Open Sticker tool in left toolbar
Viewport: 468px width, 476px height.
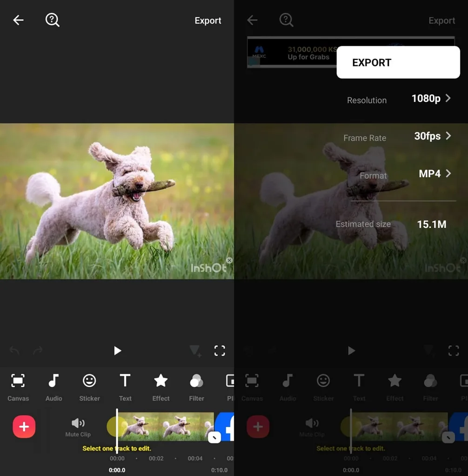tap(89, 387)
